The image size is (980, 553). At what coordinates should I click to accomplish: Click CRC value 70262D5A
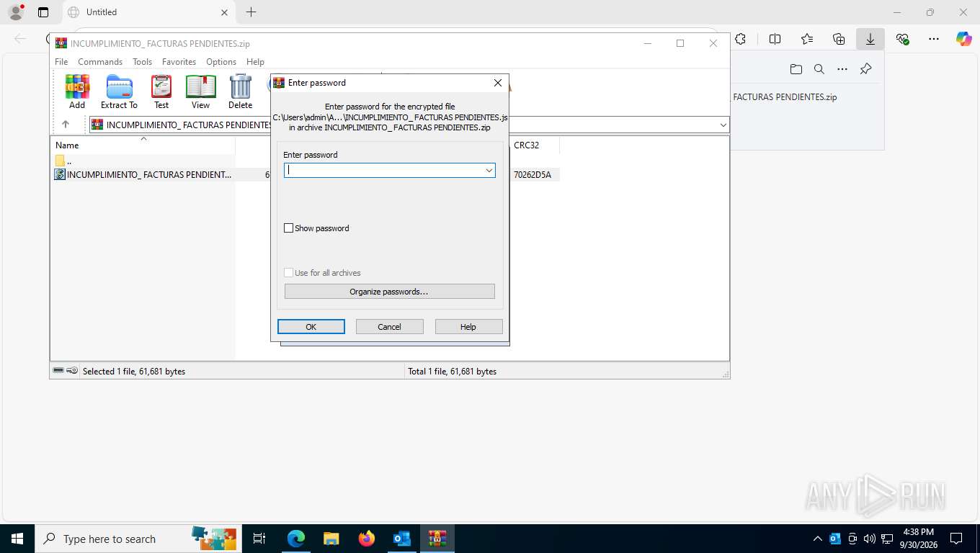click(533, 174)
